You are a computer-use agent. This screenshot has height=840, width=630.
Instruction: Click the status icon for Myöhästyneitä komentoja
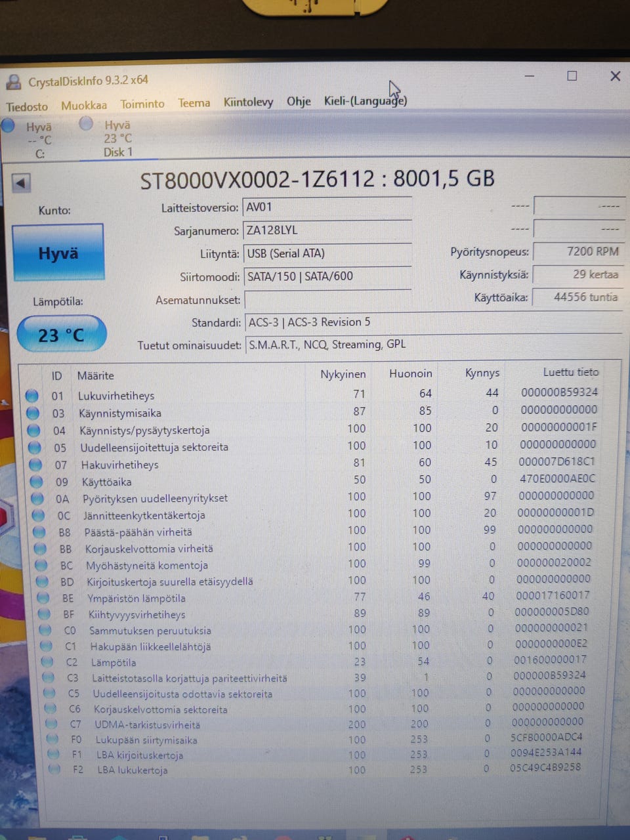tap(42, 565)
